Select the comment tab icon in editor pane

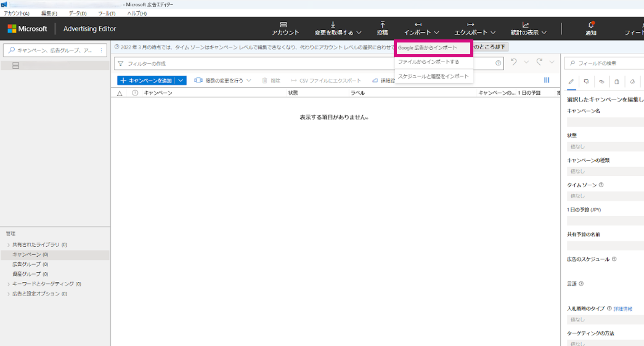[x=586, y=82]
